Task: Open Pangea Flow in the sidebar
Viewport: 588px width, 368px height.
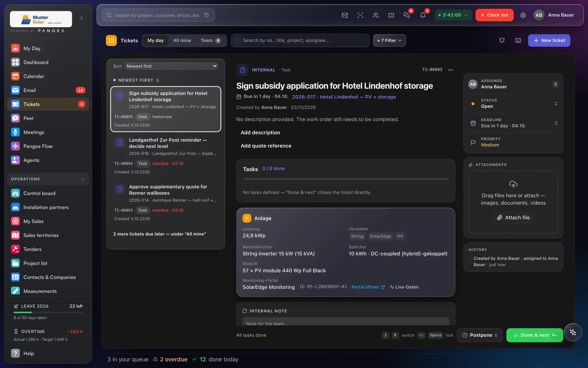Action: pos(48,146)
